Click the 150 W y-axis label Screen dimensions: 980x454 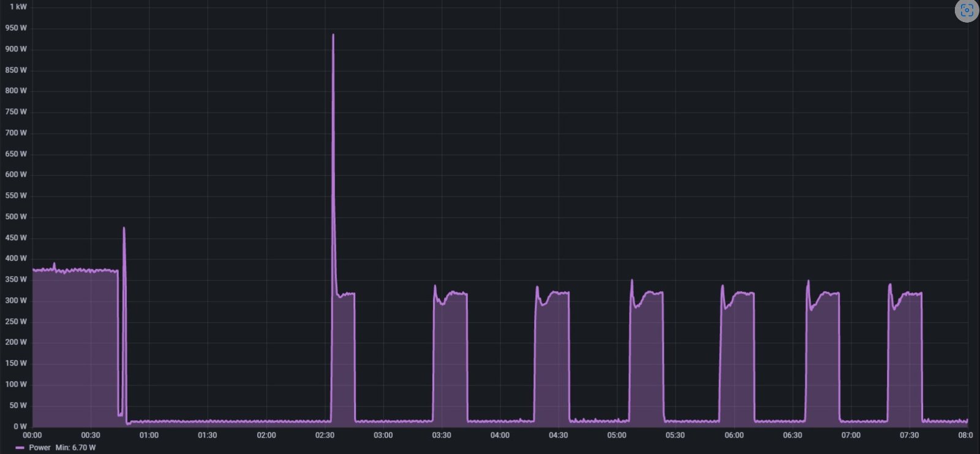(16, 363)
